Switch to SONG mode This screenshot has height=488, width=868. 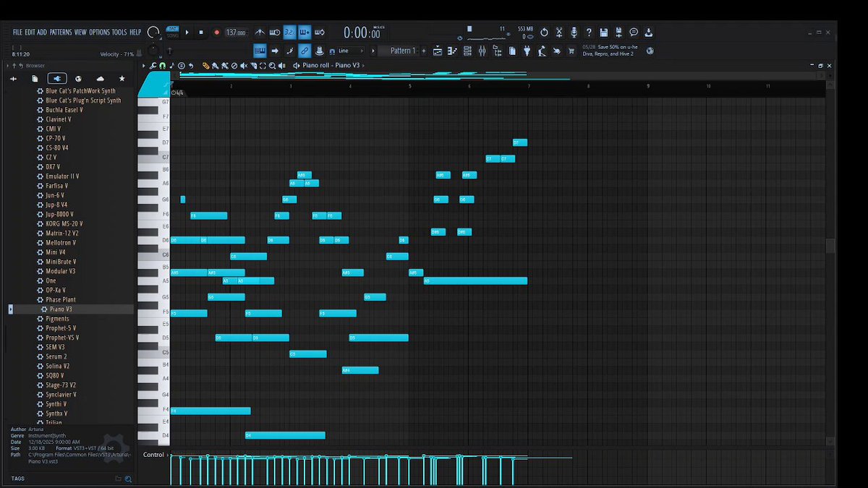pyautogui.click(x=173, y=36)
